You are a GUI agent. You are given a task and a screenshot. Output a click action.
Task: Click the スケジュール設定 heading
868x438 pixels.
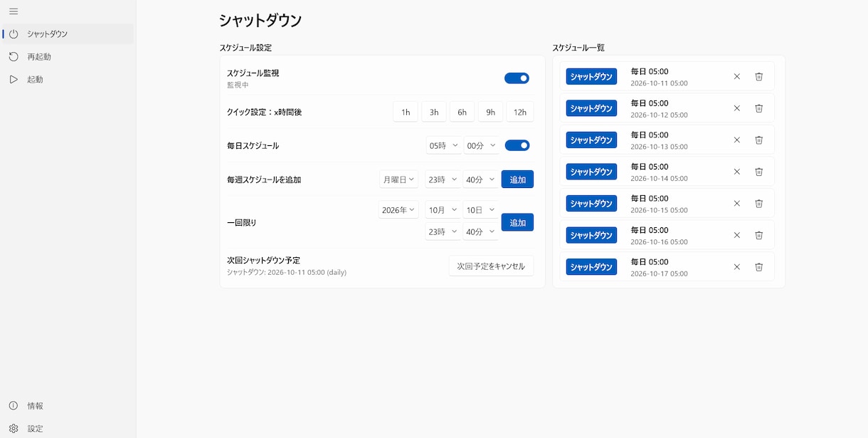[245, 48]
